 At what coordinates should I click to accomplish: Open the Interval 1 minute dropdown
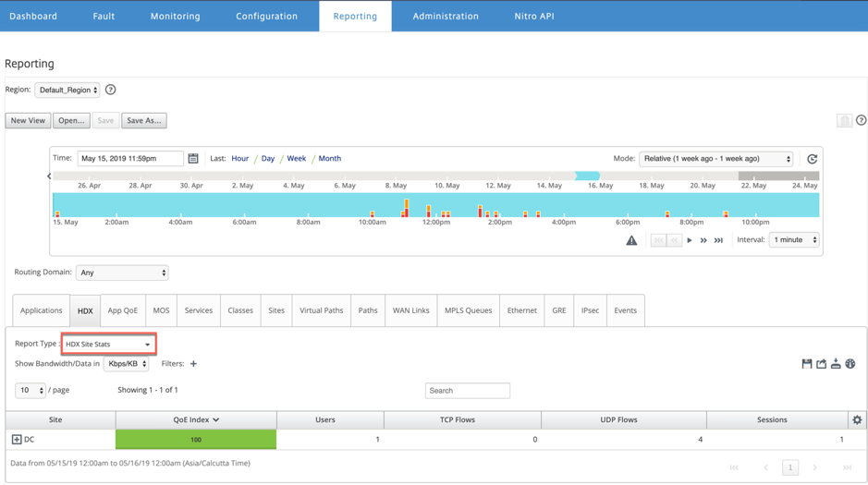794,240
